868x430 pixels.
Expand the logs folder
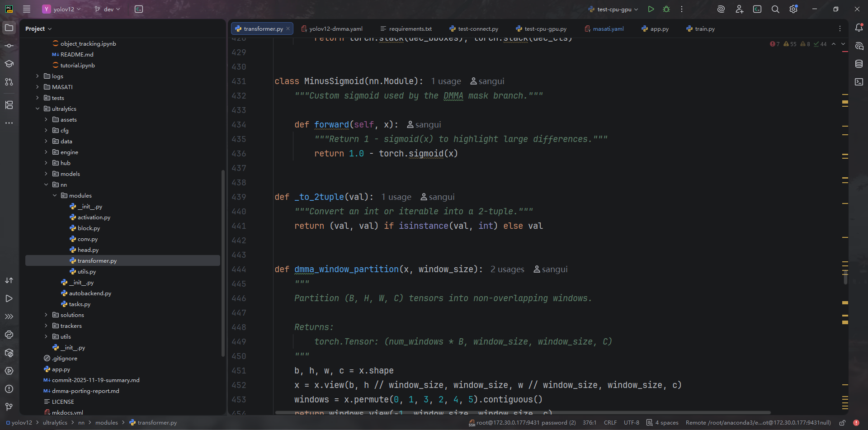click(38, 76)
